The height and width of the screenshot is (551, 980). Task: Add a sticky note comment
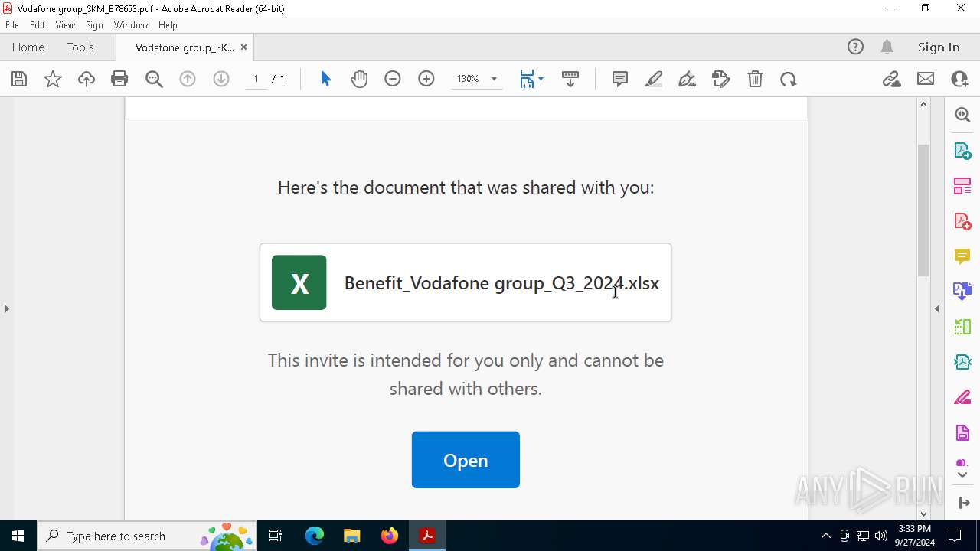(620, 79)
